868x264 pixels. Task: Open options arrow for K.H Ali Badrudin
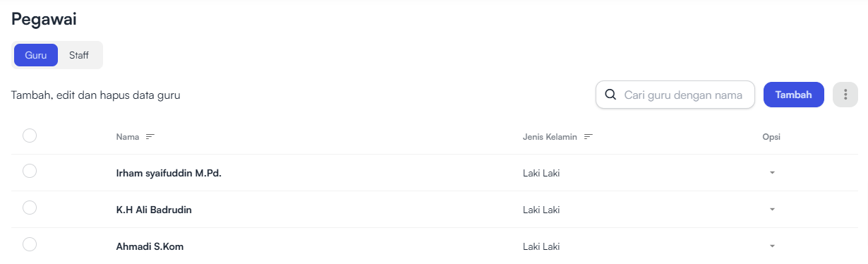(x=772, y=209)
